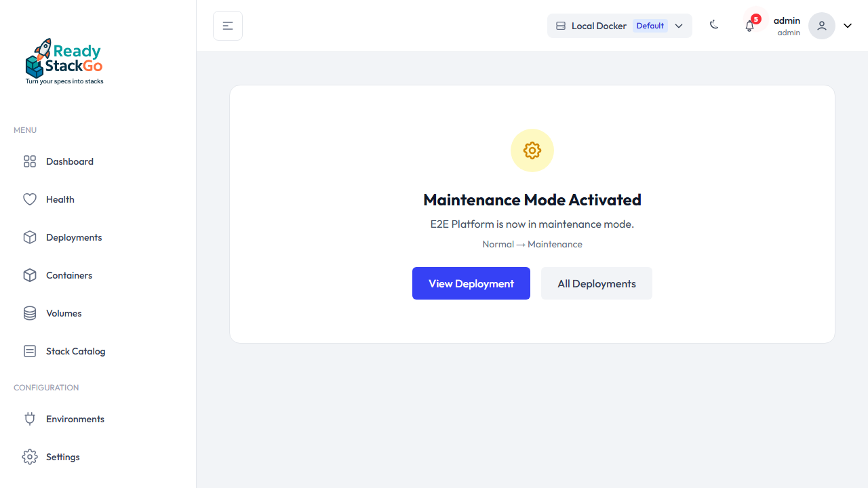Screen dimensions: 868x488
Task: Open the Deployments box icon
Action: pos(30,237)
